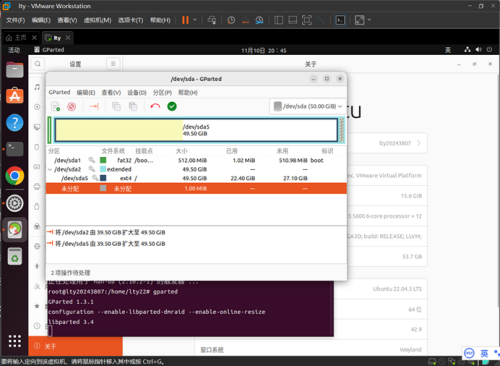Open the dropdown beside VMware pause button

[195, 20]
